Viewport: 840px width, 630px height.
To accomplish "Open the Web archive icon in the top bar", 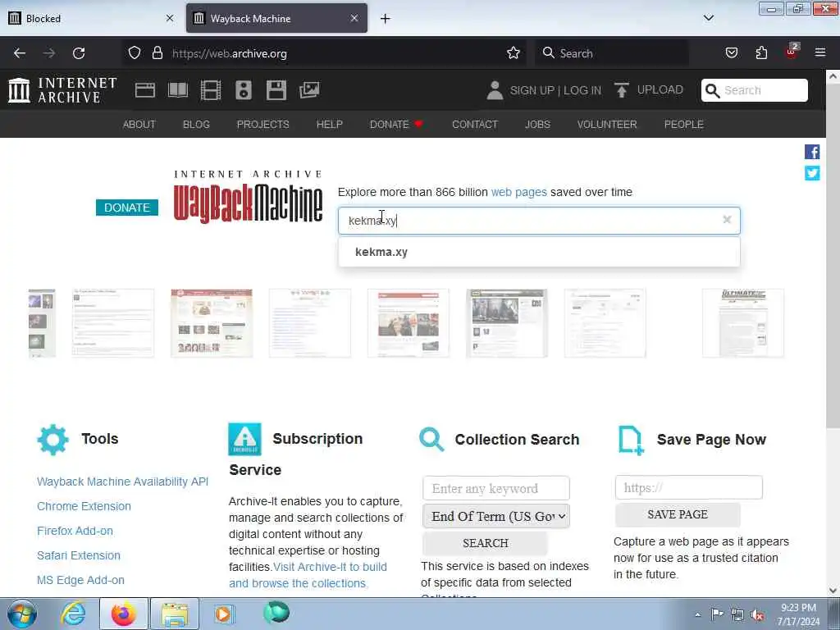I will coord(144,90).
